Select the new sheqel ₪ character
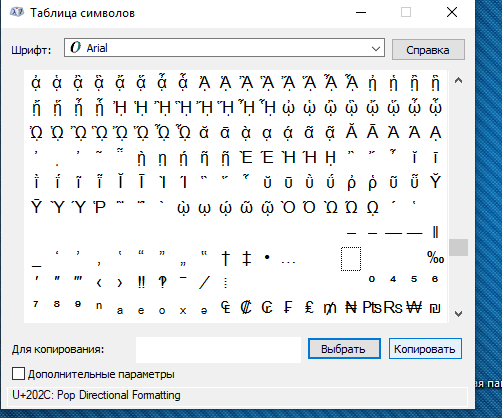Viewport: 502px width, 418px height. (x=435, y=308)
